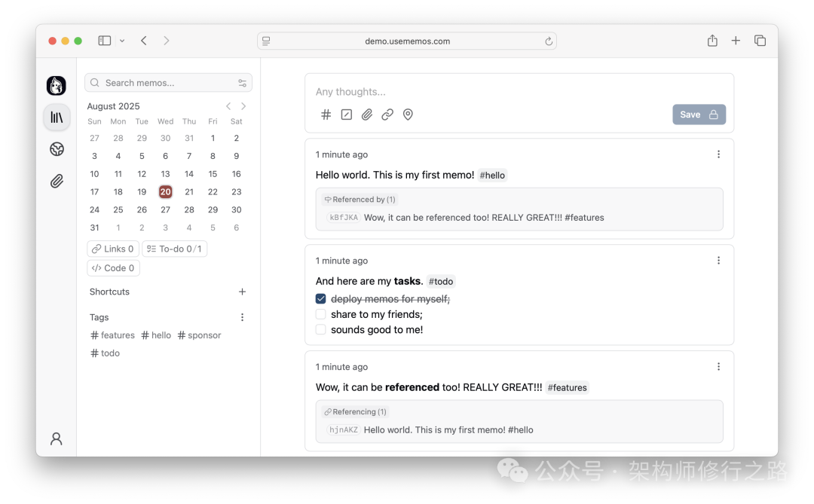The width and height of the screenshot is (814, 504).
Task: Select the Referenced by (1) label
Action: (360, 200)
